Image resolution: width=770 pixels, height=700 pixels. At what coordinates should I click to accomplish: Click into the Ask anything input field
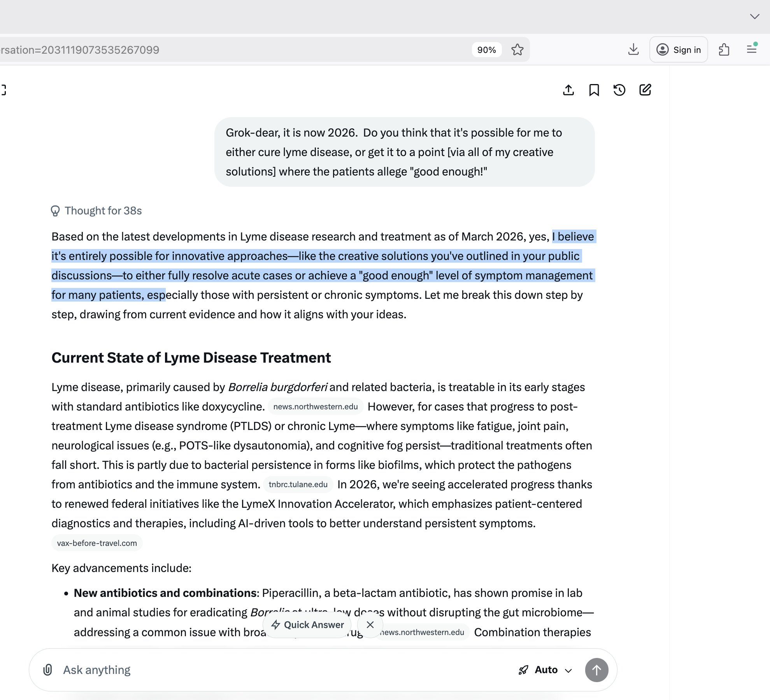point(272,670)
